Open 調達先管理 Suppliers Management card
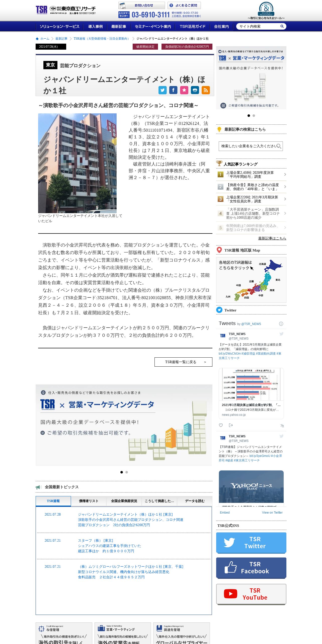 click(x=182, y=633)
